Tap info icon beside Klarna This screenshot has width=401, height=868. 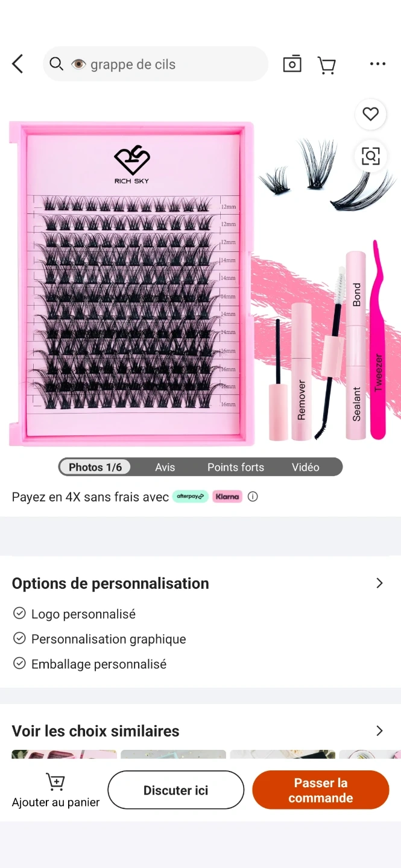tap(253, 497)
